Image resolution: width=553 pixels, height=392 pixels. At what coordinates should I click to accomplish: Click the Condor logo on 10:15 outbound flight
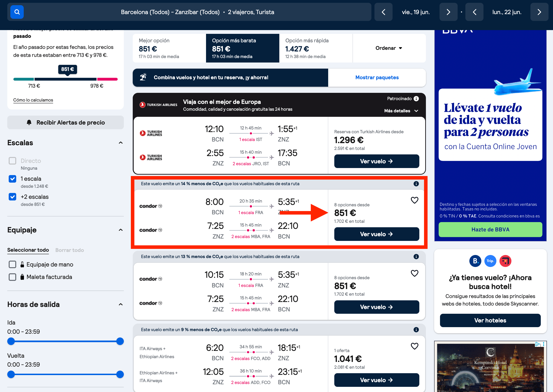pyautogui.click(x=151, y=279)
